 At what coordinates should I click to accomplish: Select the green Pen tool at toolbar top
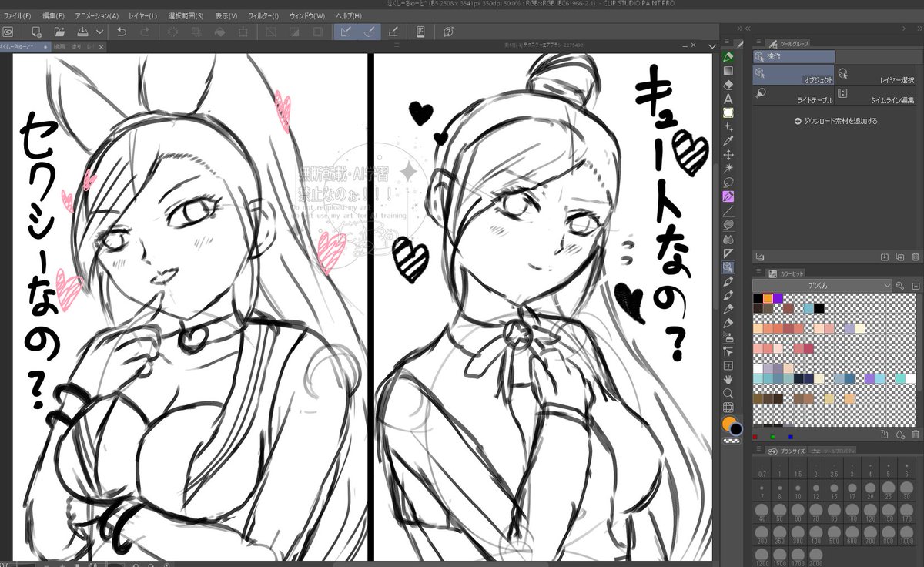tap(728, 58)
